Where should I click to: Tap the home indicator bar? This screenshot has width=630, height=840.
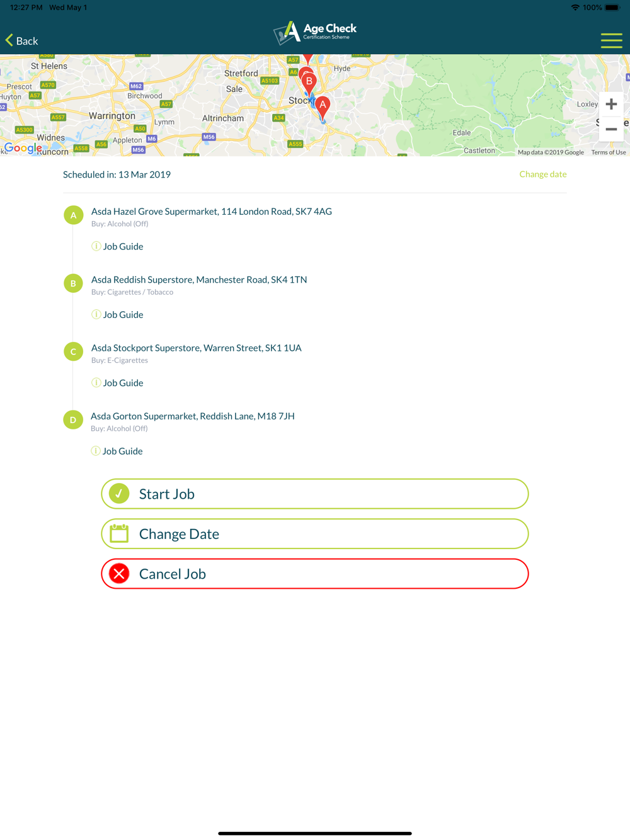pos(315,833)
